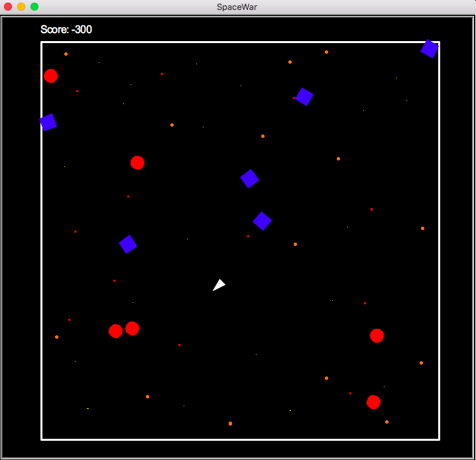Maximize the SpaceWar window with the green button
The width and height of the screenshot is (476, 460).
34,7
